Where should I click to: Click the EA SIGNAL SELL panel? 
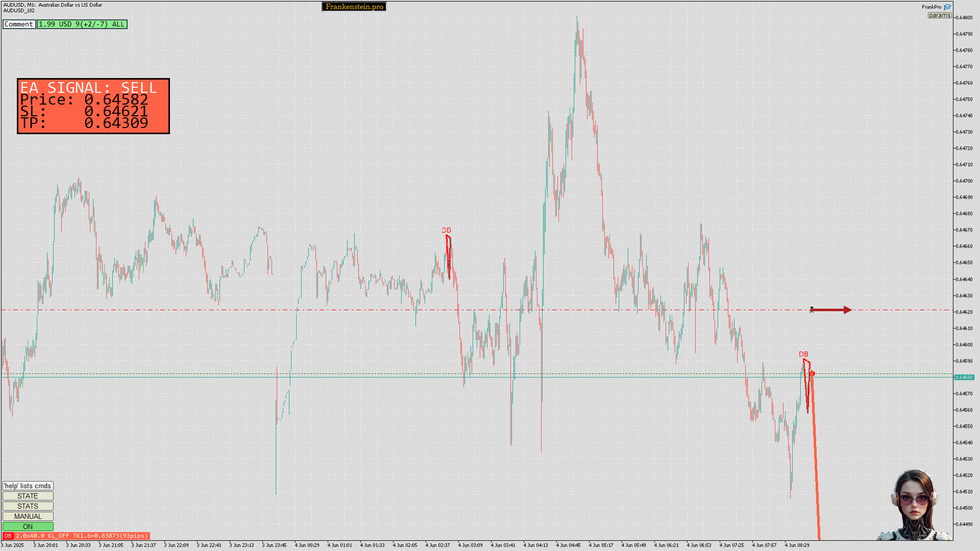[93, 106]
